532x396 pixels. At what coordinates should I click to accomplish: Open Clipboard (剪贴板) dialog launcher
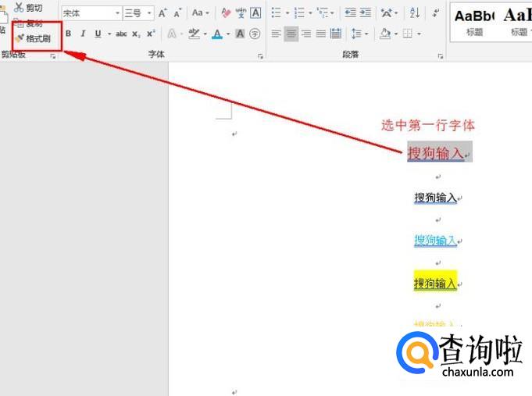(x=53, y=56)
